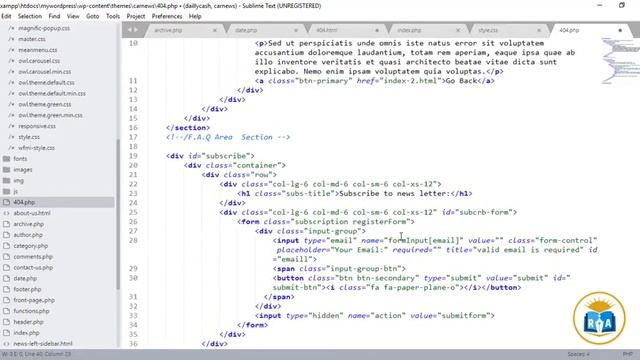This screenshot has width=640, height=360.
Task: Open the View menu
Action: pyautogui.click(x=73, y=16)
